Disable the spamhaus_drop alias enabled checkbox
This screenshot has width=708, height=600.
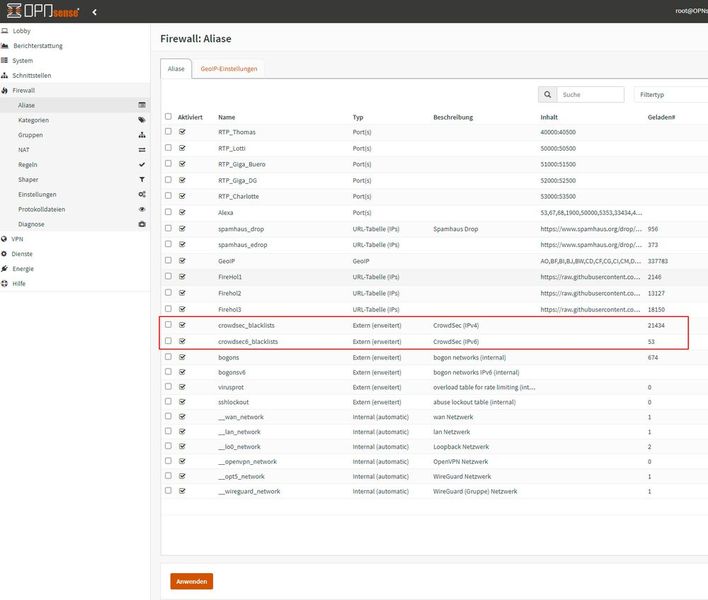[x=182, y=229]
